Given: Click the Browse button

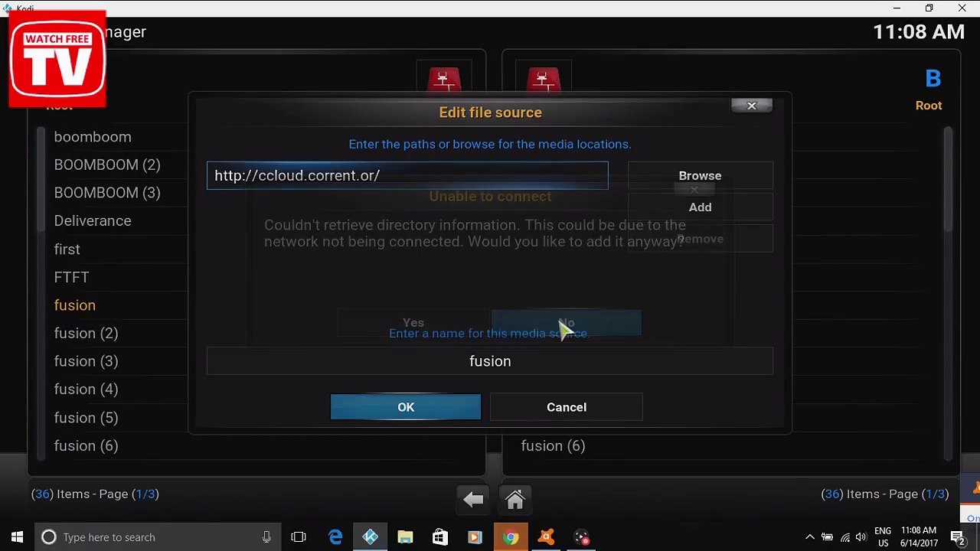Looking at the screenshot, I should click(700, 175).
